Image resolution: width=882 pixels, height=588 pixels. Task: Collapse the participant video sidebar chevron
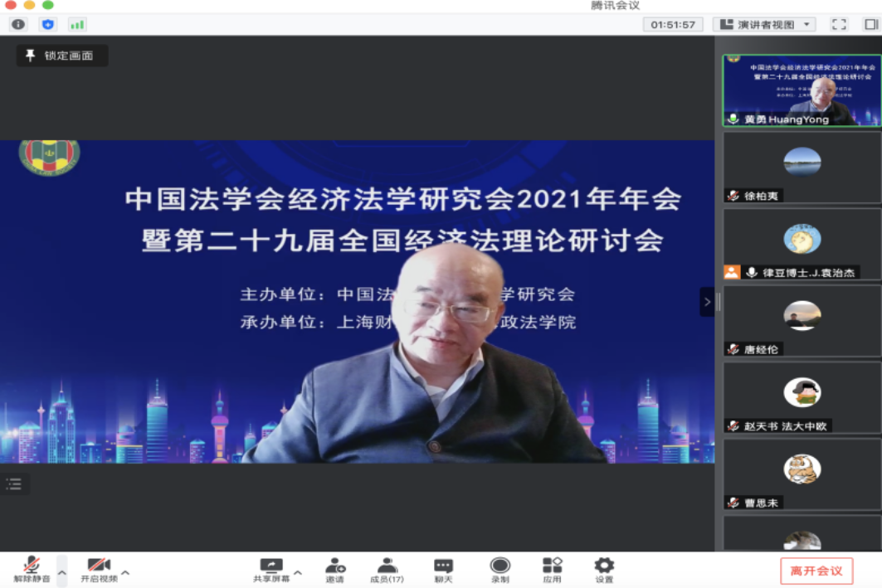point(707,302)
